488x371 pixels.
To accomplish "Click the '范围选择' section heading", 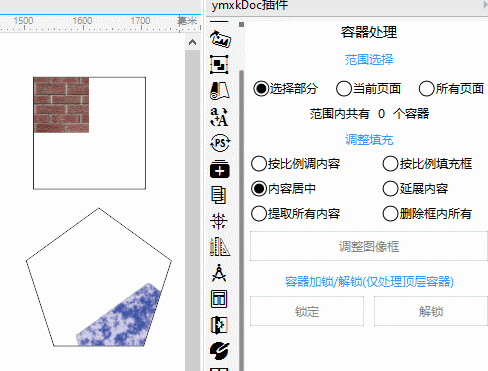I will click(x=369, y=60).
